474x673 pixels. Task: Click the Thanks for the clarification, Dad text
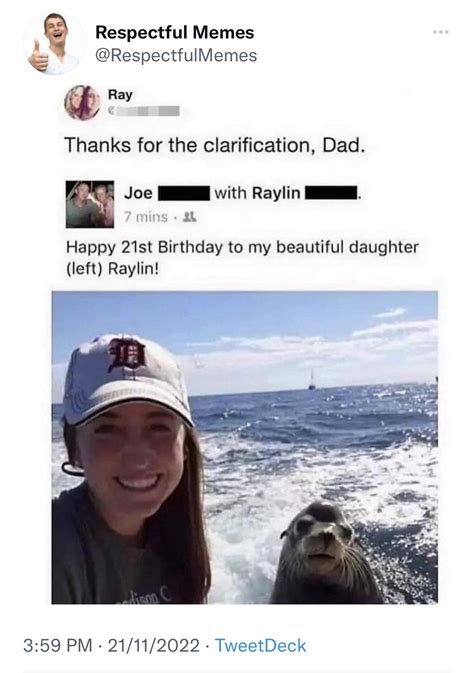(215, 145)
